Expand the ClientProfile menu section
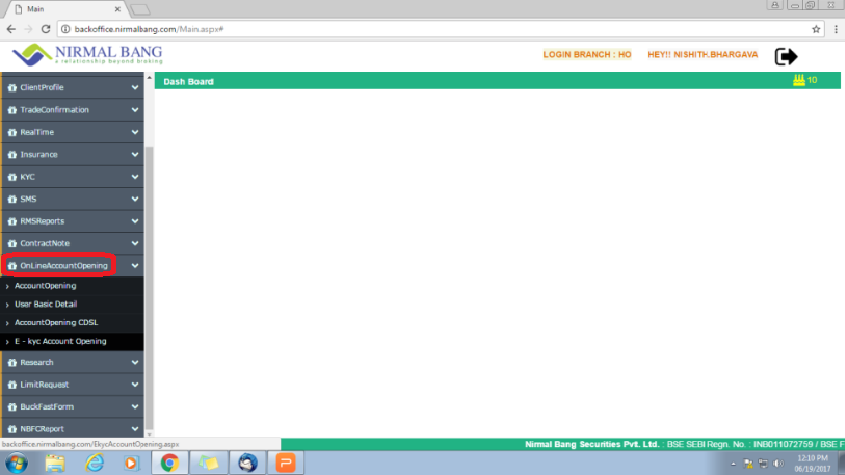 point(72,88)
